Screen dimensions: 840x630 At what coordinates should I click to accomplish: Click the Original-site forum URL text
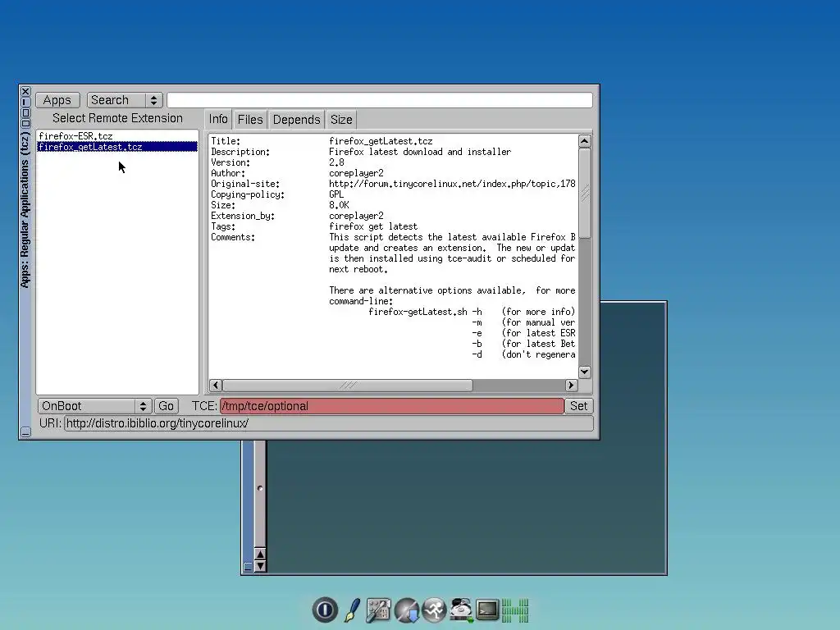click(x=452, y=184)
